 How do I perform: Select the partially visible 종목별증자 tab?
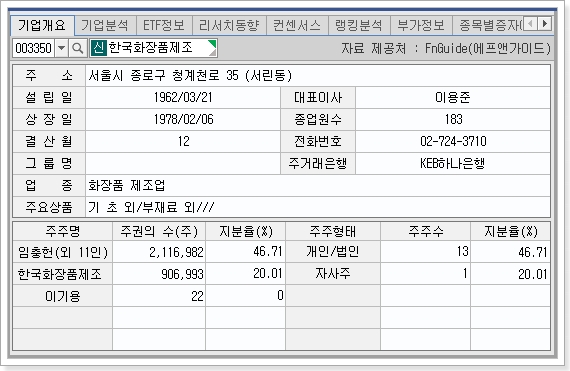click(488, 25)
